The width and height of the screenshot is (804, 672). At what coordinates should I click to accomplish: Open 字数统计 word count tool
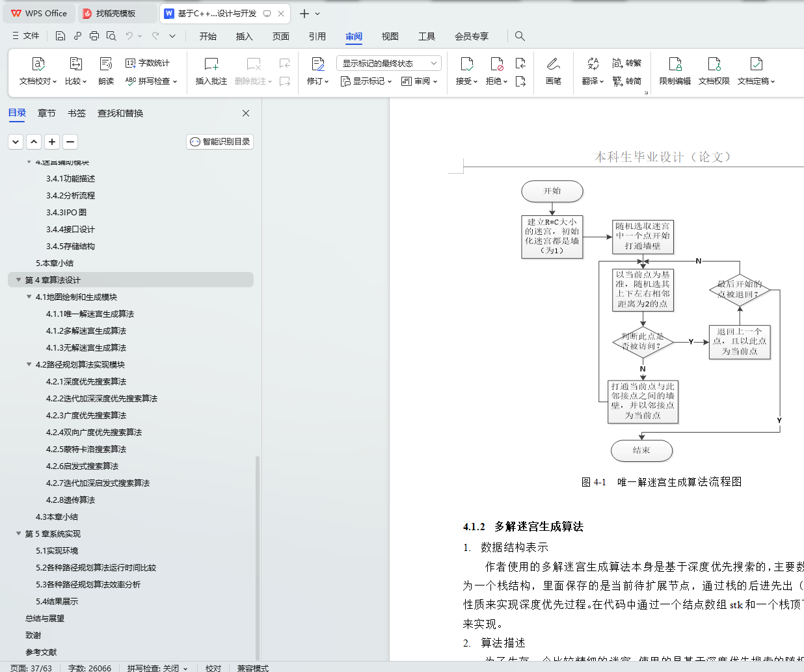(x=148, y=63)
